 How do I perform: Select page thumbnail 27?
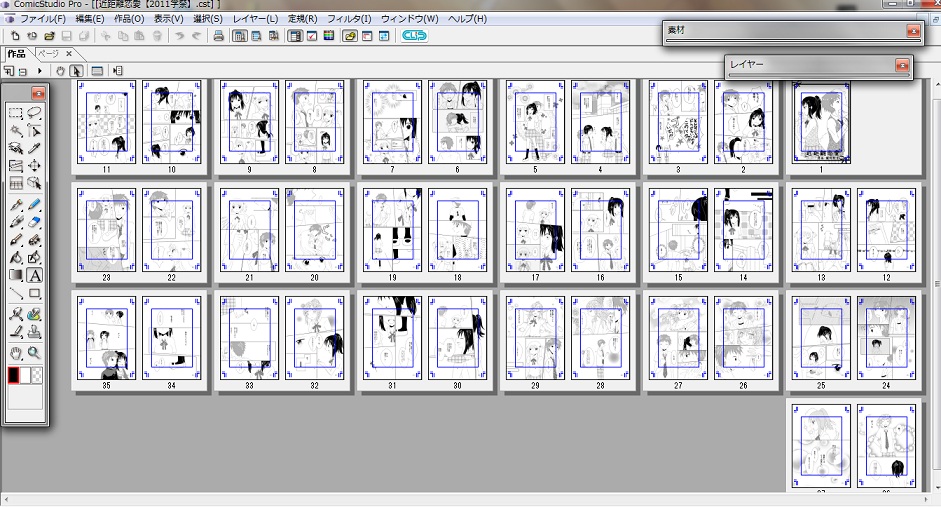pyautogui.click(x=678, y=338)
